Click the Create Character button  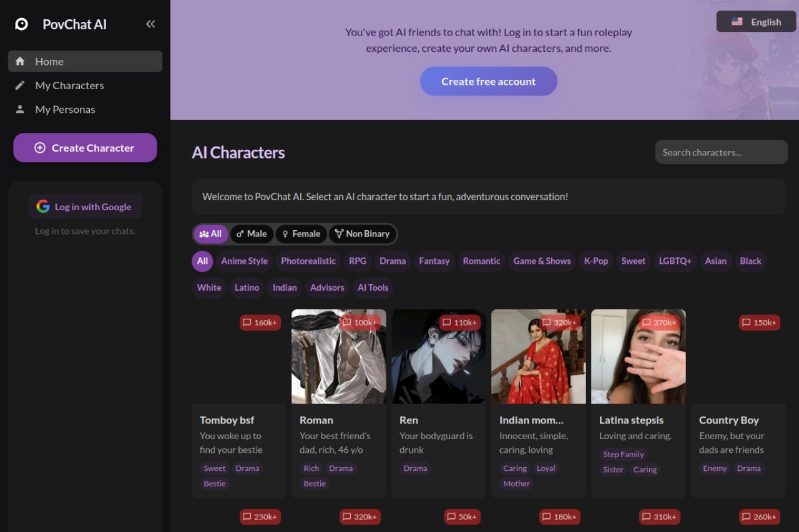pyautogui.click(x=85, y=148)
